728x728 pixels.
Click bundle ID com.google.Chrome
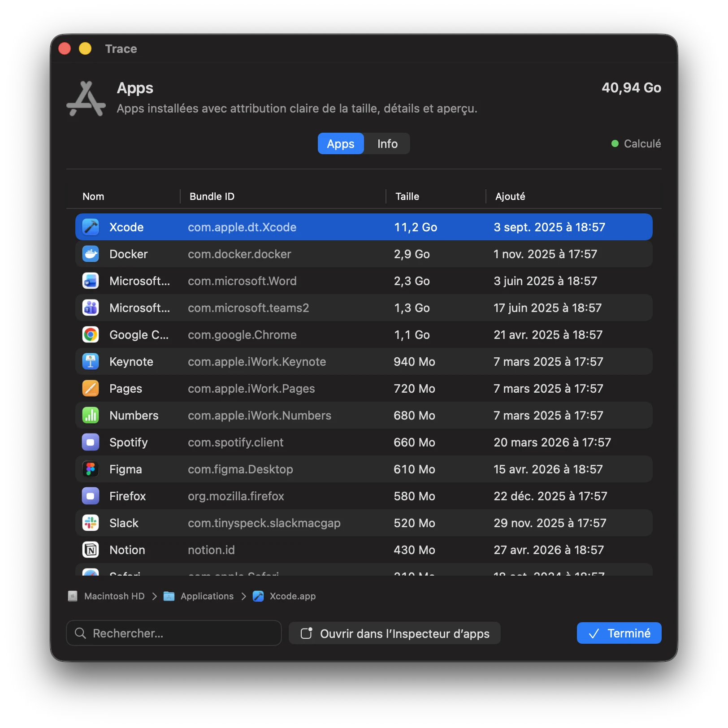pos(242,335)
